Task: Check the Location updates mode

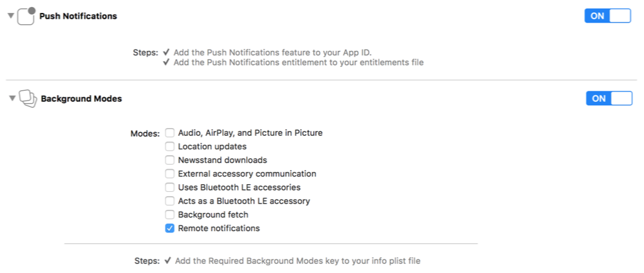Action: (x=170, y=147)
